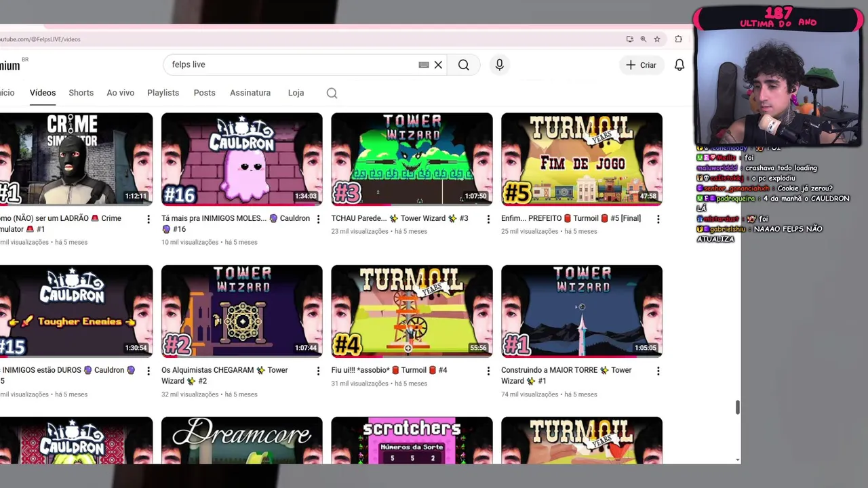Open title 'Construindo a MAIOR TORRE Tower Wizard #1'
Image resolution: width=868 pixels, height=488 pixels.
point(566,375)
